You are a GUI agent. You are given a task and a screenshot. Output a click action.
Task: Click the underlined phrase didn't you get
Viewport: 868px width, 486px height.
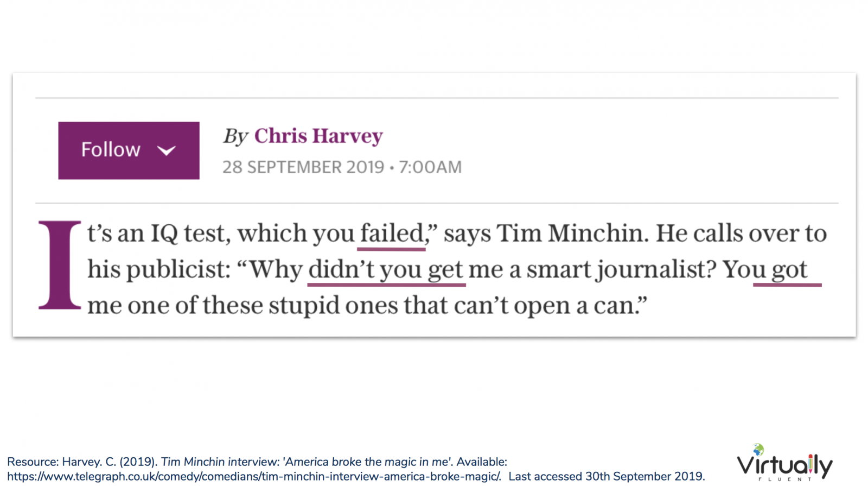386,269
